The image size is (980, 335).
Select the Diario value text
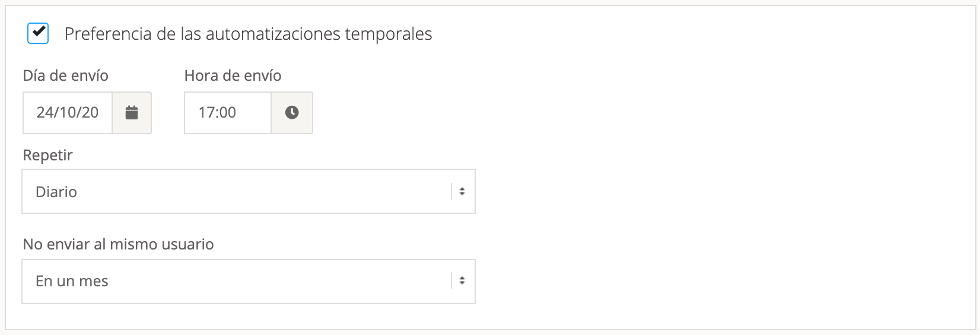[x=56, y=192]
